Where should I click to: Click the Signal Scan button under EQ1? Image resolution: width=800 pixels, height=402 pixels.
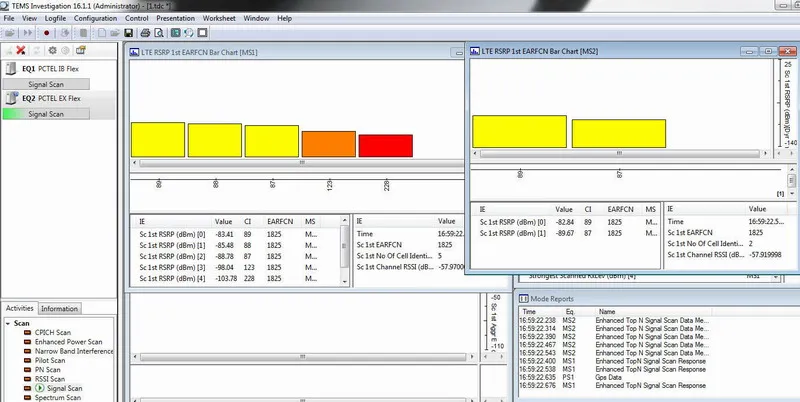(x=60, y=84)
